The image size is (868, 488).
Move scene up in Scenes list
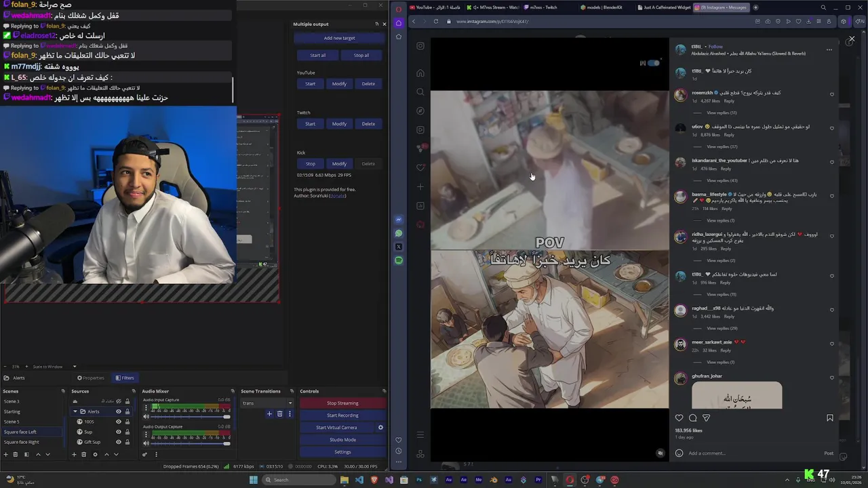38,454
